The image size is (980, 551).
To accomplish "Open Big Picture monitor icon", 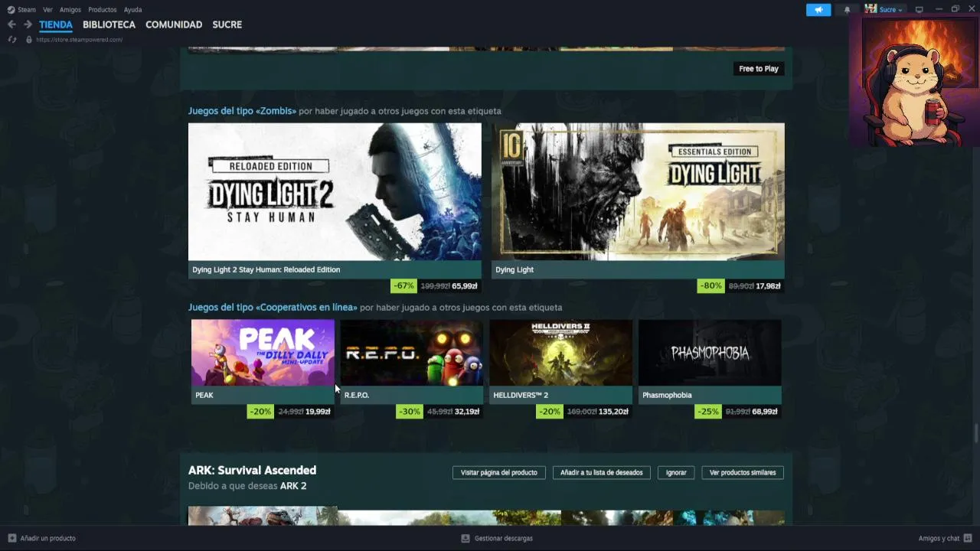I will tap(919, 10).
